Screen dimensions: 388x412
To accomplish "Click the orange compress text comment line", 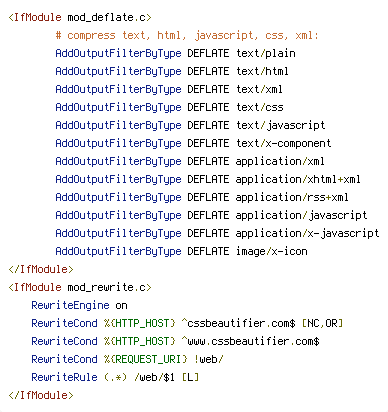I will coord(187,35).
